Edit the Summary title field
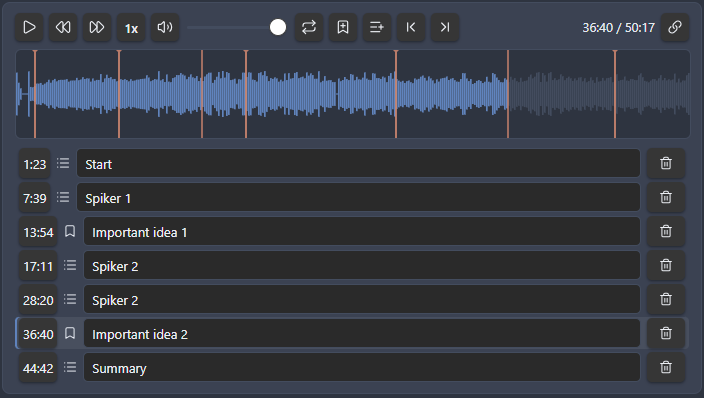704x398 pixels. click(362, 368)
